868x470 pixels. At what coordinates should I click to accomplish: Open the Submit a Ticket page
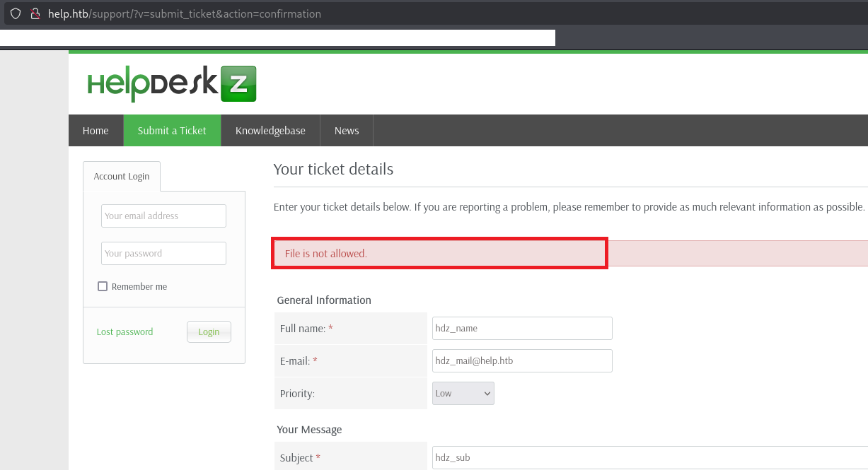coord(172,131)
